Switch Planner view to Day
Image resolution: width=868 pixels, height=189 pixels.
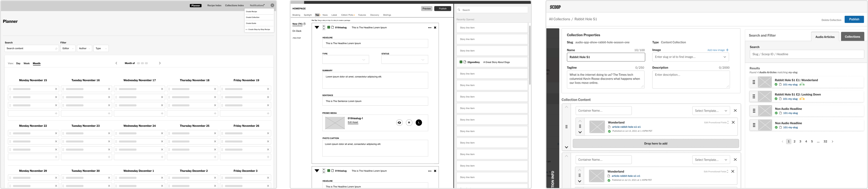18,63
